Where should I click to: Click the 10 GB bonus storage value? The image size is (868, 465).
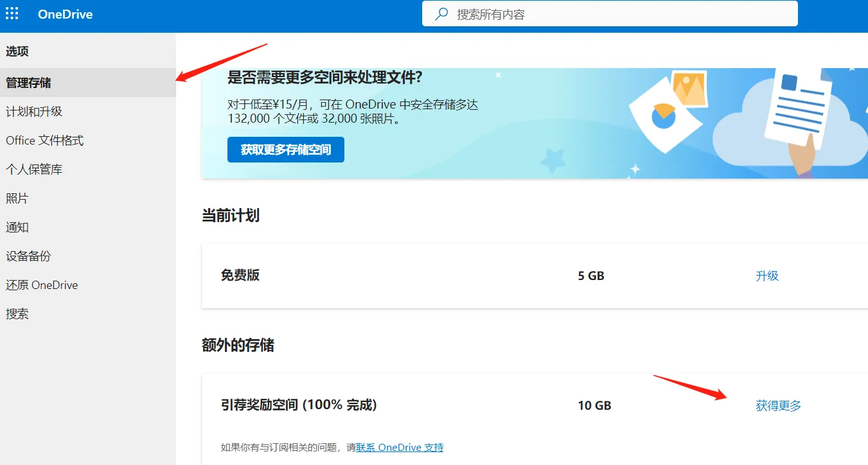tap(594, 406)
